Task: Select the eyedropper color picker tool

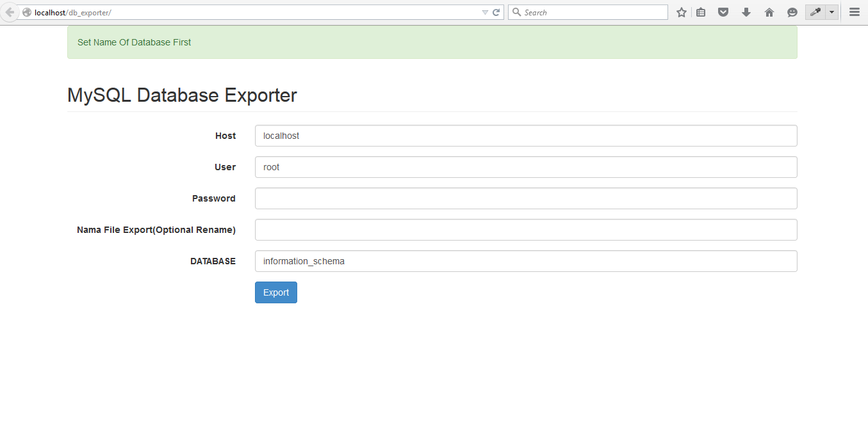Action: point(815,12)
